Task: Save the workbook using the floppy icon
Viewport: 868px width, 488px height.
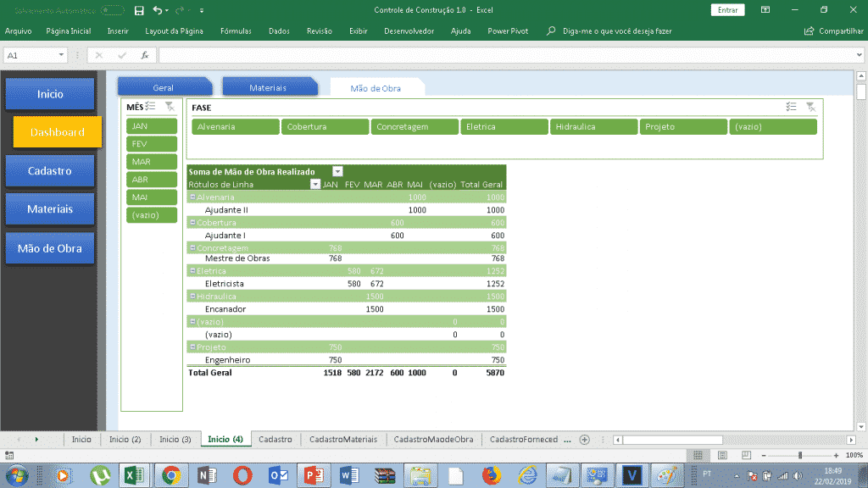Action: click(139, 10)
